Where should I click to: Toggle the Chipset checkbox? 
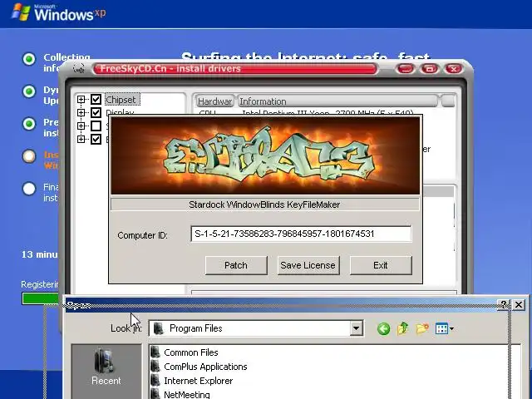[96, 100]
